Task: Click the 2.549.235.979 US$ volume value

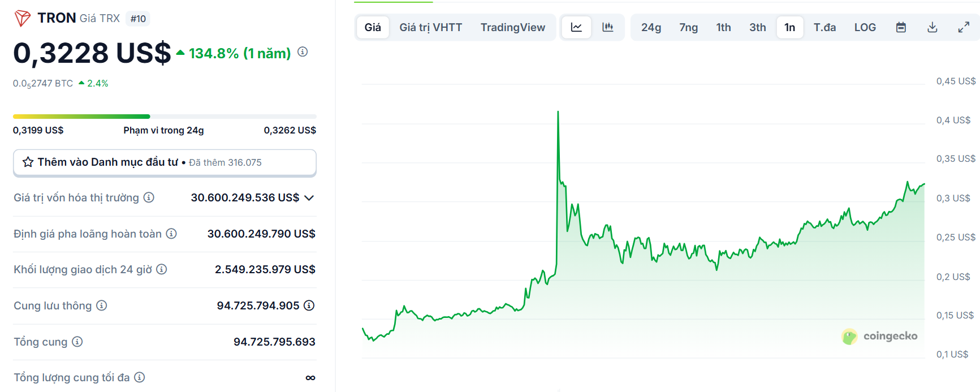Action: click(265, 269)
